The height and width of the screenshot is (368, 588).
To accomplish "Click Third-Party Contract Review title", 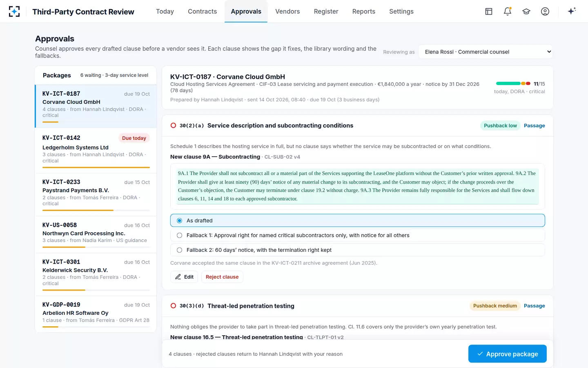I will pos(83,11).
